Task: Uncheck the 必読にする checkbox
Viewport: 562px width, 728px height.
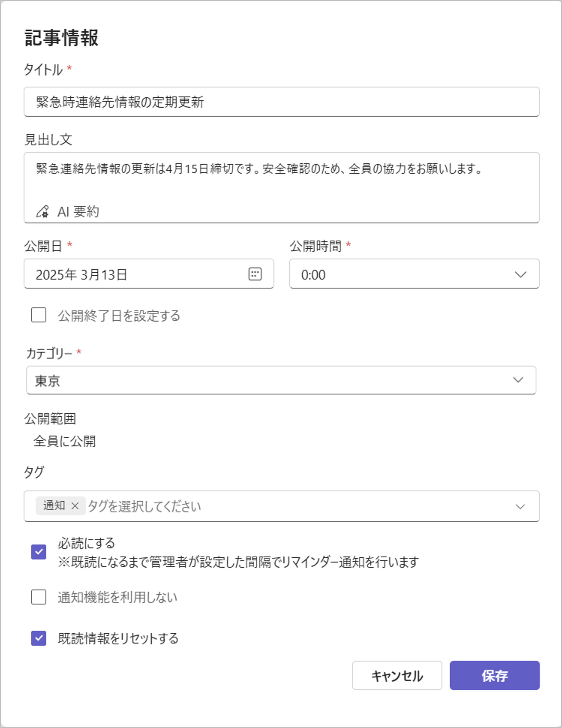Action: [x=39, y=552]
